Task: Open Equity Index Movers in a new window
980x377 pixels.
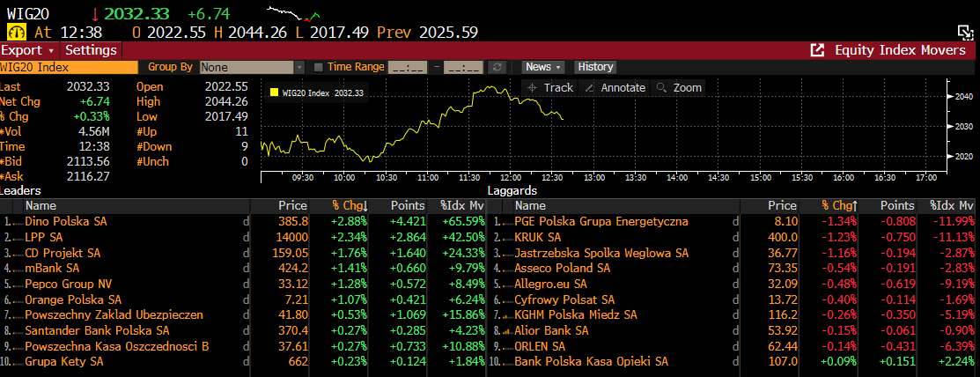Action: 817,50
